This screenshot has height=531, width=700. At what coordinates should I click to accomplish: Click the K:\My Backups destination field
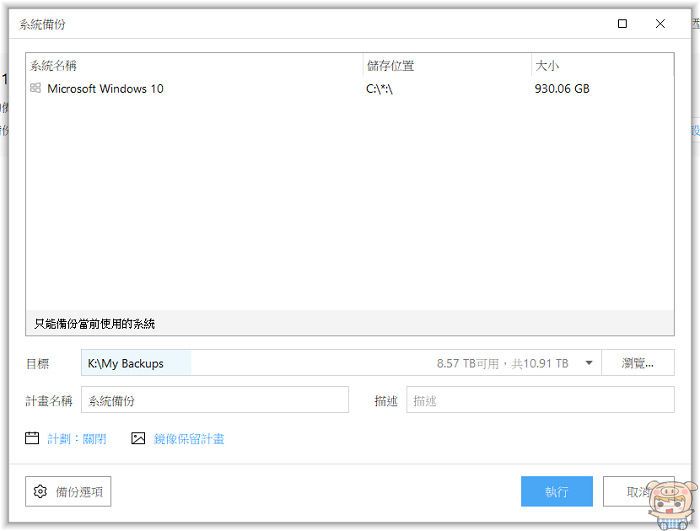(x=341, y=363)
